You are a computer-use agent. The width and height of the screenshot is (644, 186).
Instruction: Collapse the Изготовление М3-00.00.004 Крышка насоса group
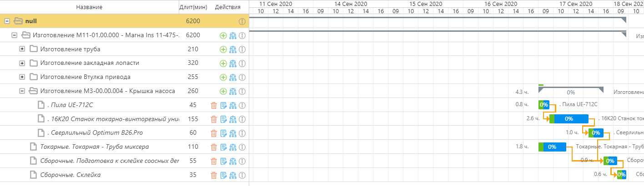pyautogui.click(x=22, y=91)
